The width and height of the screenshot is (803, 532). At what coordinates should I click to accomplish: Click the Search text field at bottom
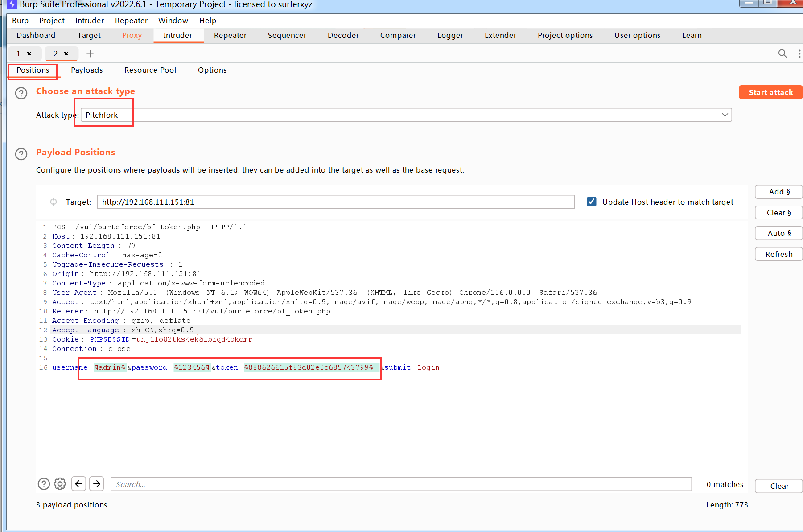click(x=401, y=484)
